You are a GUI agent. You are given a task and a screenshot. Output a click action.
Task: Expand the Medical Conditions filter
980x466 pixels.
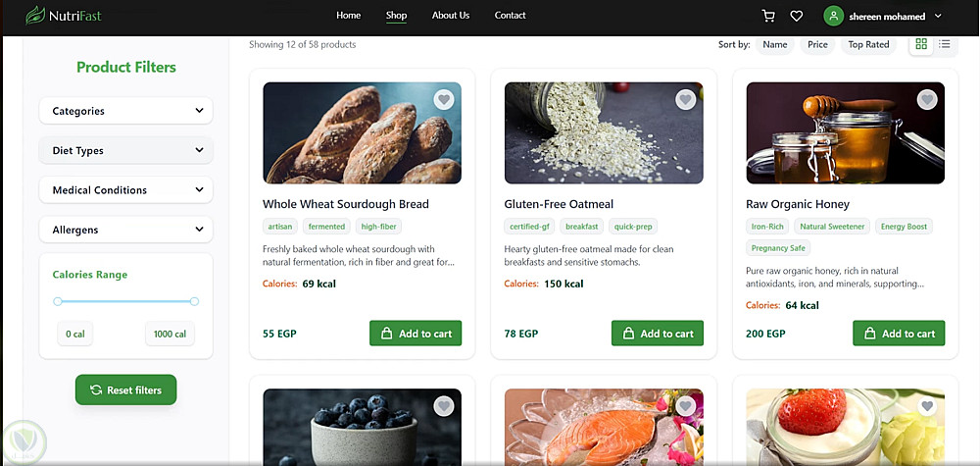(126, 189)
